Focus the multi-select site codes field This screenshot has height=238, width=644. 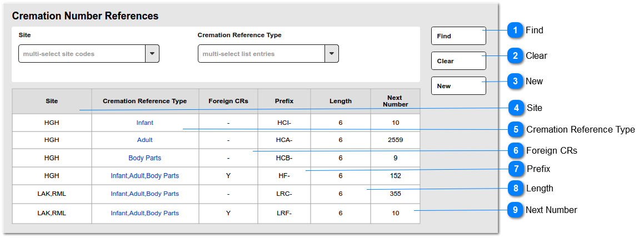pos(82,54)
